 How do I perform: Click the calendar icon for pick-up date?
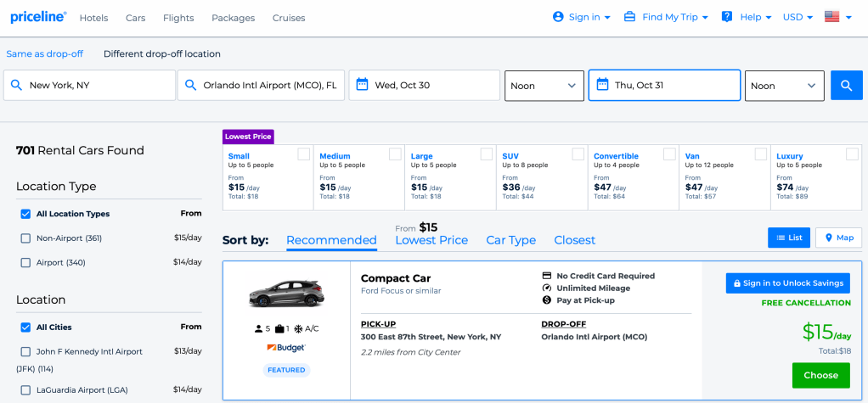point(362,85)
